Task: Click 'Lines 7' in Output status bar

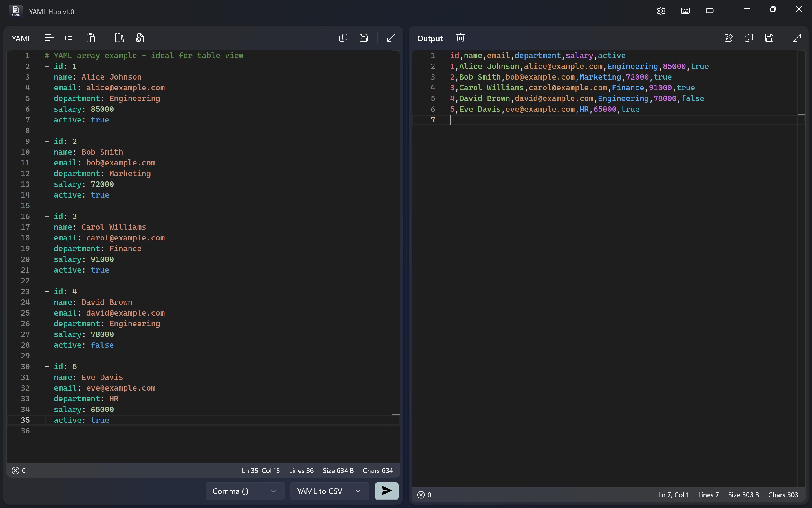Action: tap(708, 494)
